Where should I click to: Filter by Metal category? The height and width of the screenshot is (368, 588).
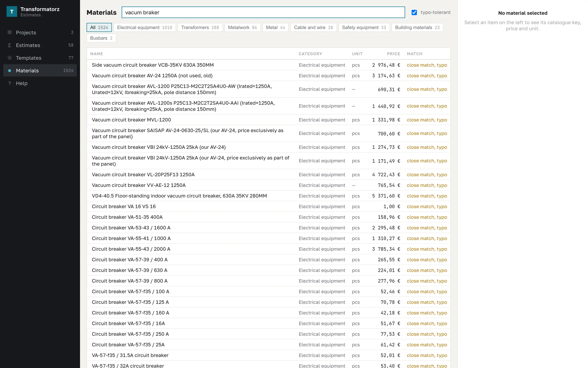coord(275,28)
